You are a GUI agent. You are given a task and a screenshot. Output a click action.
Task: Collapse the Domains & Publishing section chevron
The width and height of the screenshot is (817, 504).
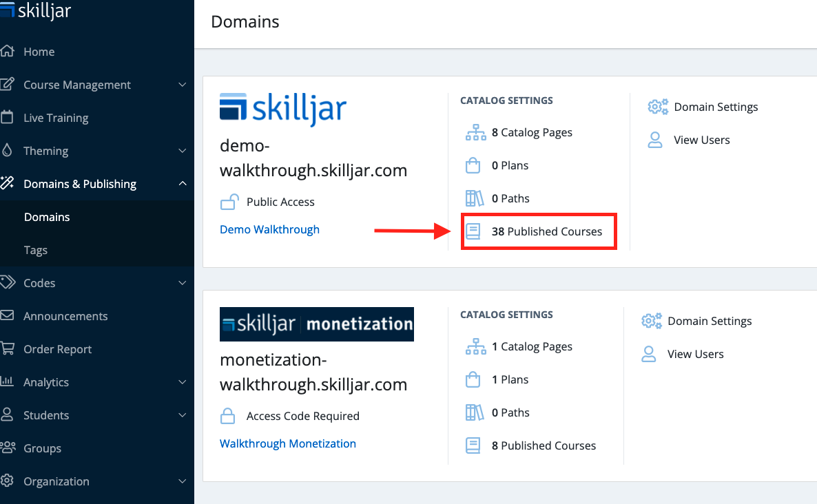(x=183, y=183)
